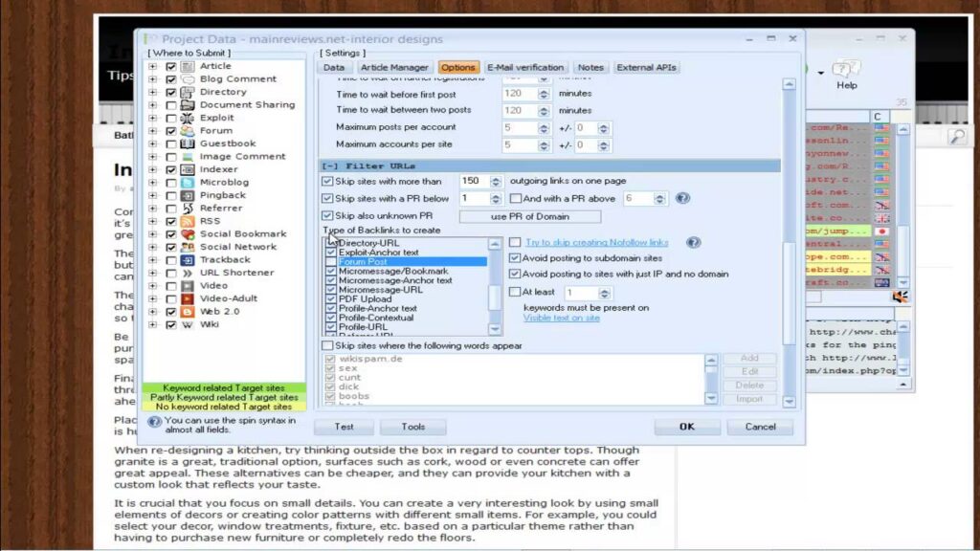Expand the Indexer tree node
Viewport: 980px width, 551px height.
[152, 169]
